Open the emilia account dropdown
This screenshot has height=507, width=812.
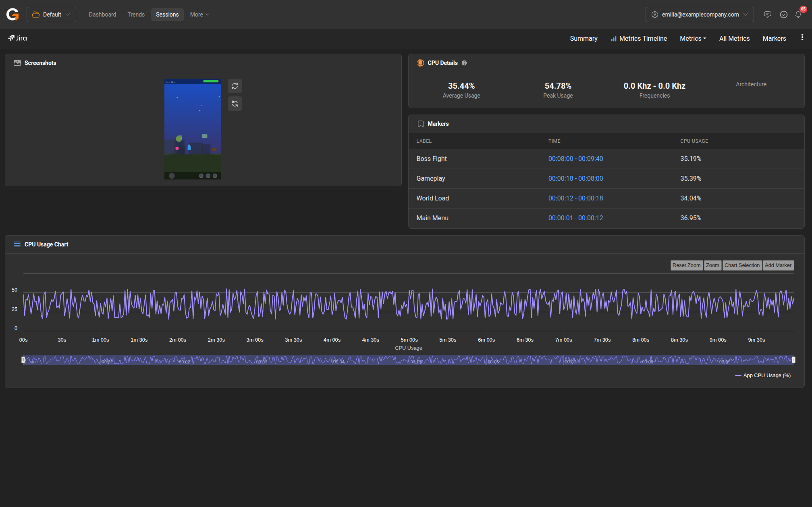coord(700,15)
